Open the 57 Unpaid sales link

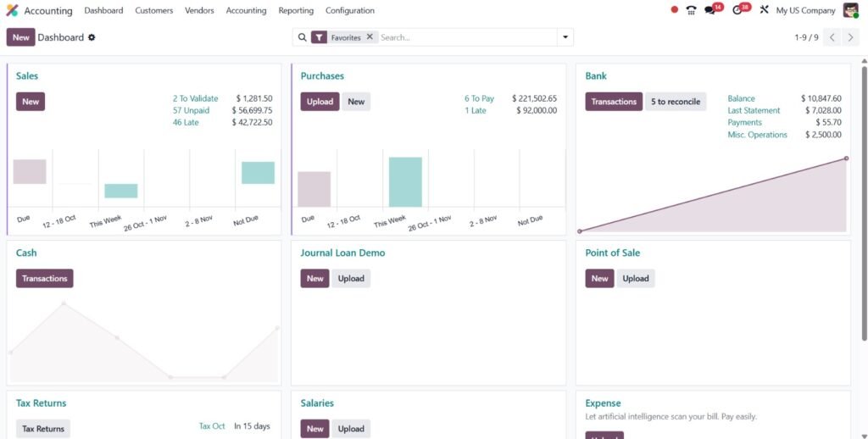(x=191, y=110)
